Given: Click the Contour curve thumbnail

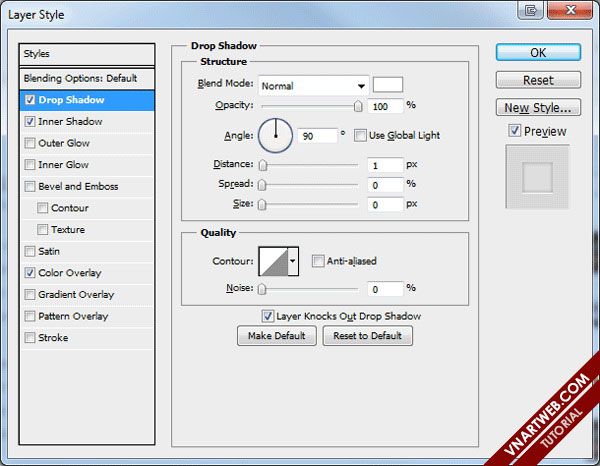Looking at the screenshot, I should pyautogui.click(x=272, y=262).
